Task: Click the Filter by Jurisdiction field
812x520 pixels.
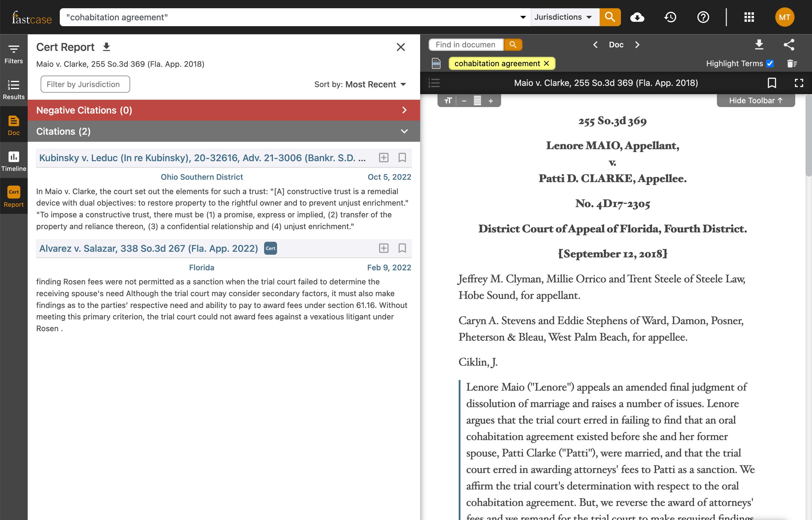Action: (85, 84)
